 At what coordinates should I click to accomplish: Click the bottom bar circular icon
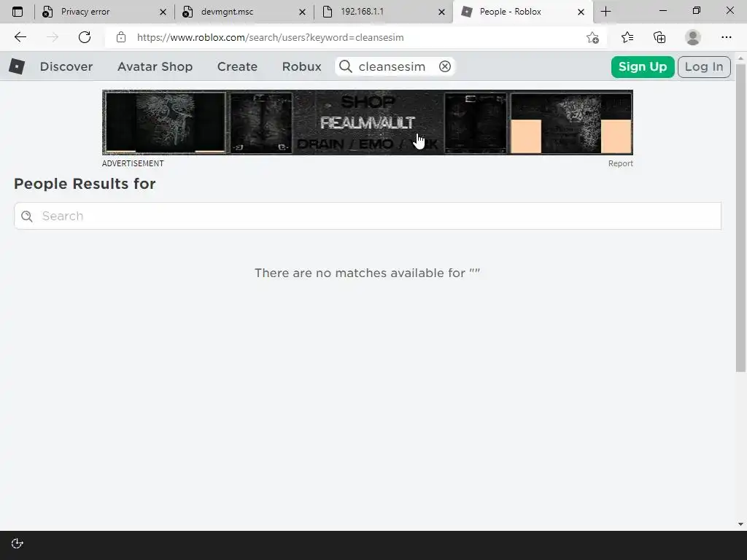pos(18,543)
